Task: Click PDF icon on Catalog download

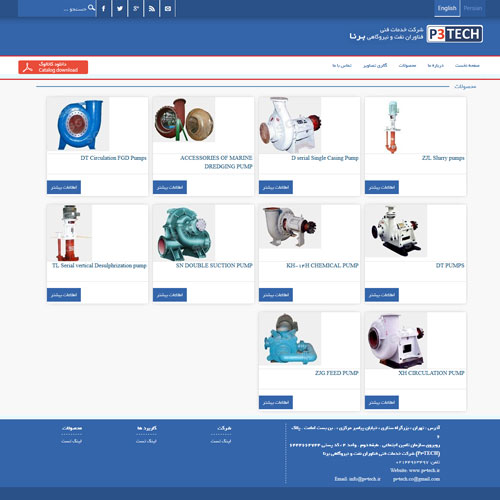Action: click(x=28, y=67)
